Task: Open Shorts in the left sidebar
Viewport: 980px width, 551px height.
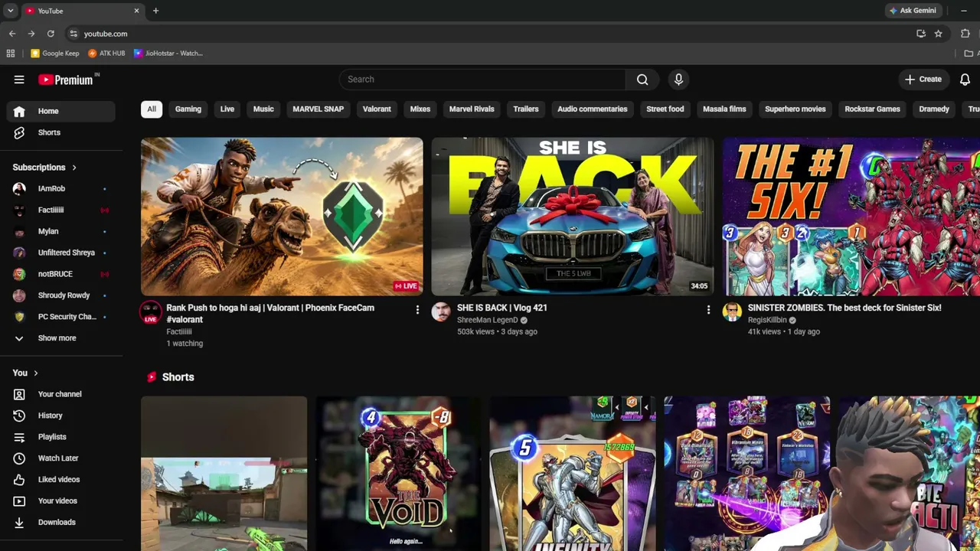Action: 61,132
